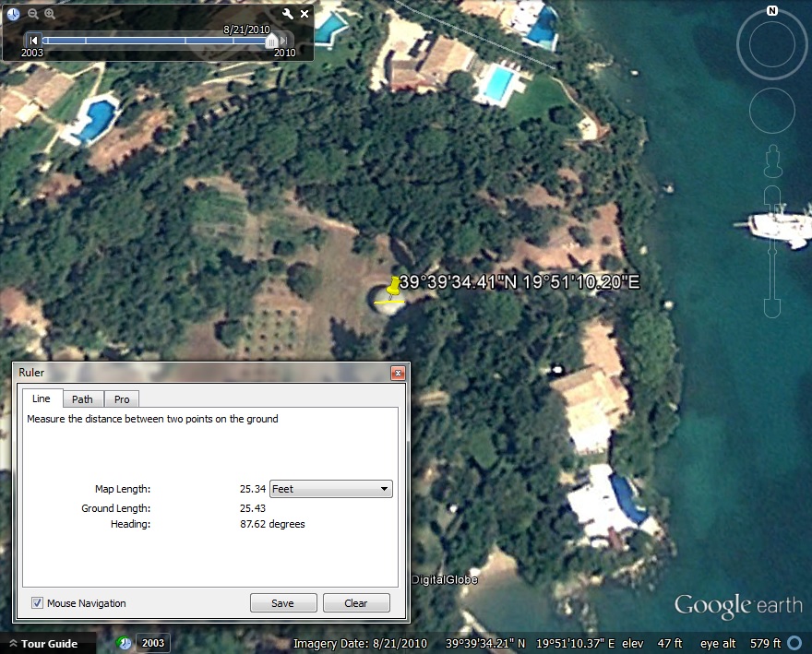Zoom in the time slider range
Image resolution: width=812 pixels, height=654 pixels.
50,14
